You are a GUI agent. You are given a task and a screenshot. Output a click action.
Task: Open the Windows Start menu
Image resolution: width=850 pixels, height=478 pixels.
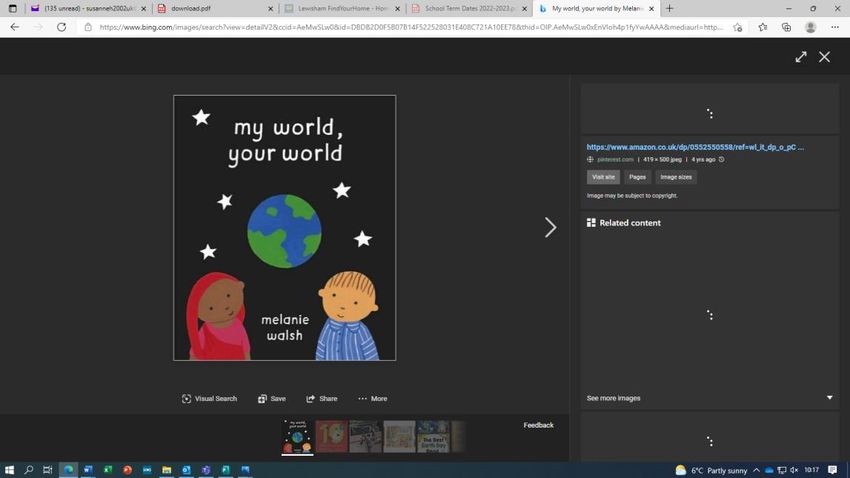tap(9, 470)
